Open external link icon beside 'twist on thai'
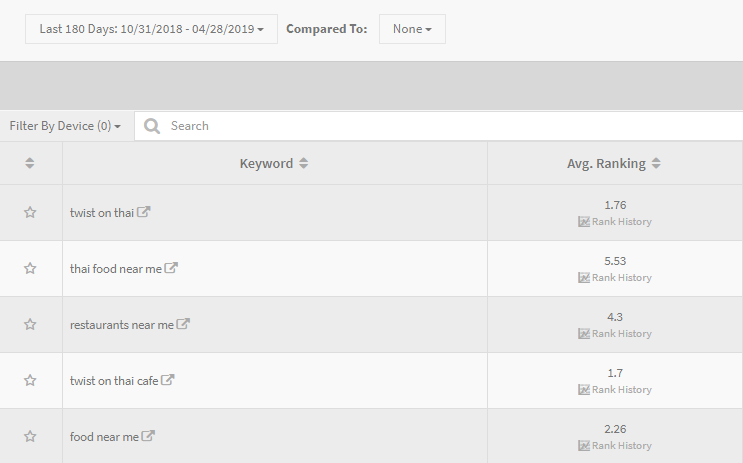This screenshot has height=463, width=743. click(144, 211)
